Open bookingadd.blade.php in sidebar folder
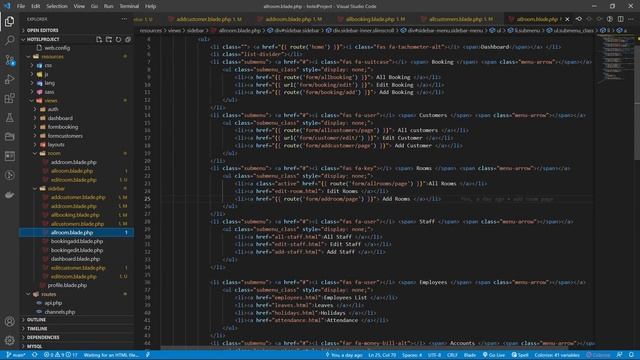This screenshot has width=640, height=360. 77,241
